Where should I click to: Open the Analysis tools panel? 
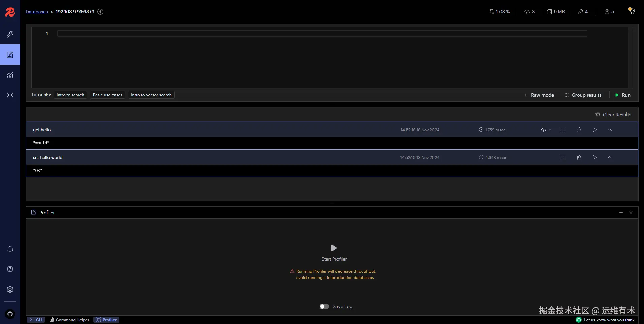(10, 75)
